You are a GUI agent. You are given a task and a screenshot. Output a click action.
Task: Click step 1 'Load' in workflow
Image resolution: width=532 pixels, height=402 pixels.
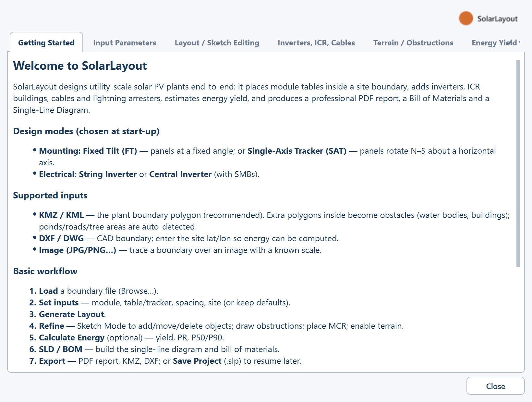(x=48, y=291)
